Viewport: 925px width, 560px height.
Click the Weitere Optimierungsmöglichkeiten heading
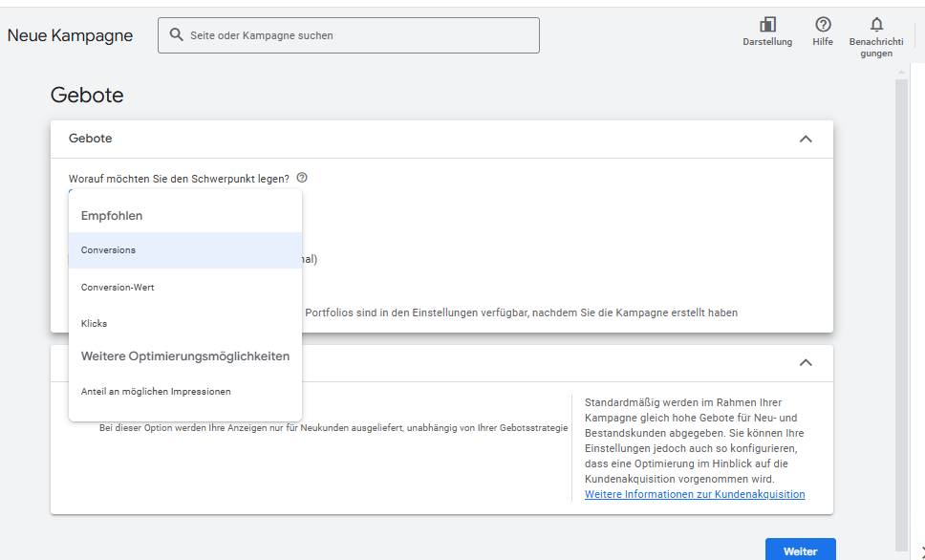185,356
